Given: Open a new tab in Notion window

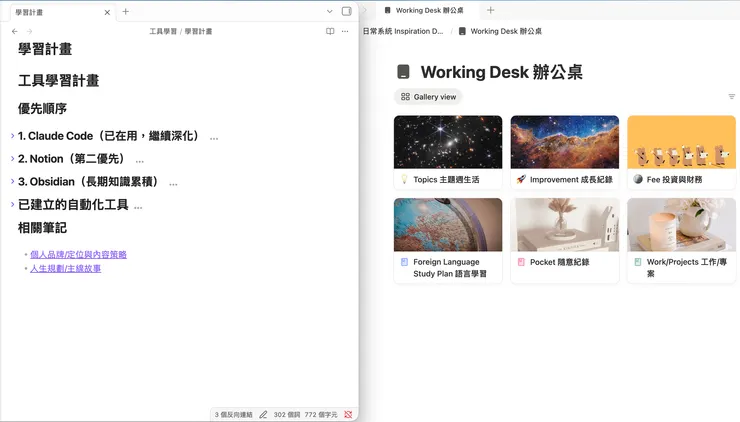Looking at the screenshot, I should pos(490,10).
